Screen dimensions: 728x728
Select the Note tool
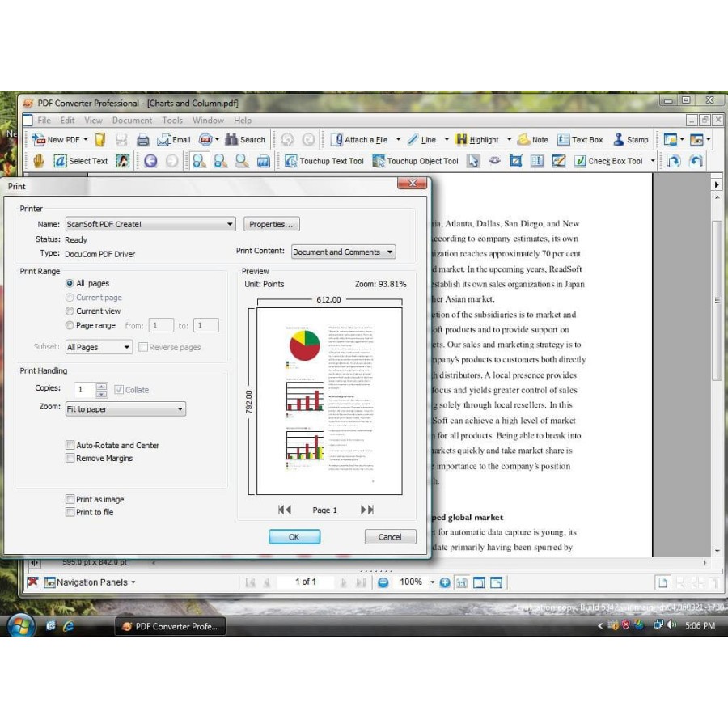point(533,139)
